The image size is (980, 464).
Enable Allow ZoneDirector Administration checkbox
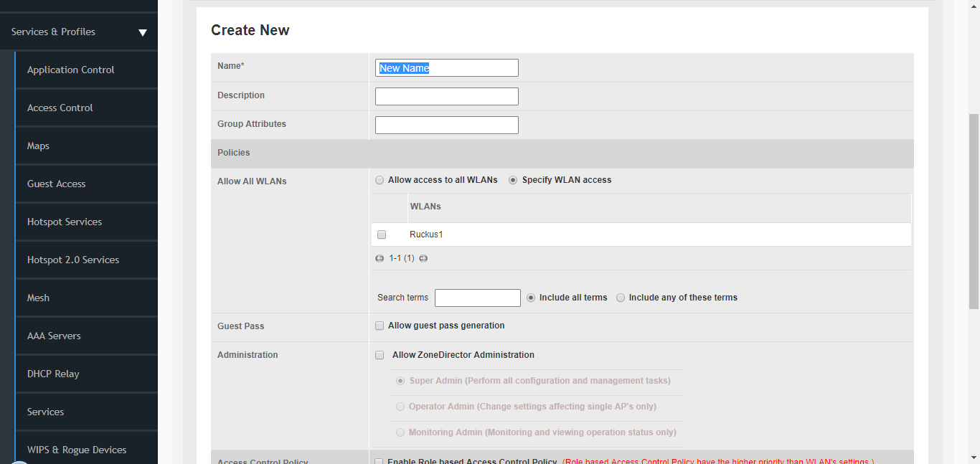coord(380,355)
